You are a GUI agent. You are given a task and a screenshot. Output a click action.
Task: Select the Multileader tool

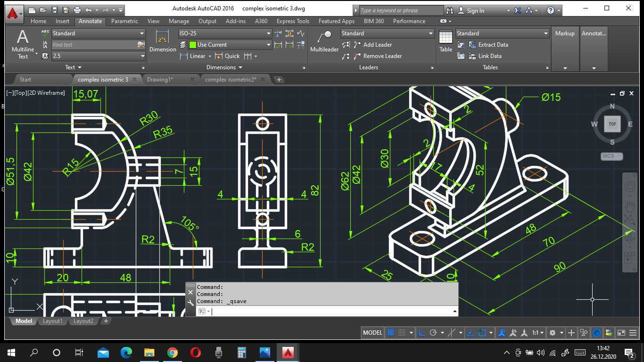tap(324, 41)
